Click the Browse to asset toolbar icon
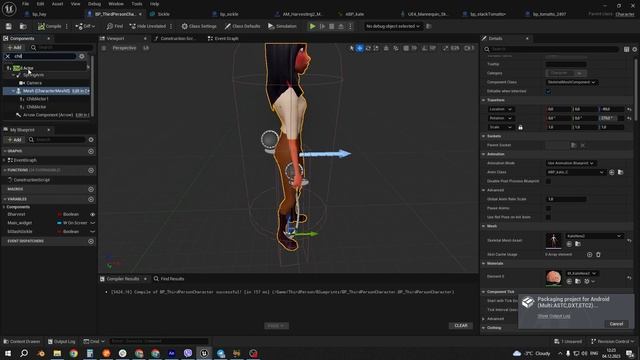 click(23, 26)
